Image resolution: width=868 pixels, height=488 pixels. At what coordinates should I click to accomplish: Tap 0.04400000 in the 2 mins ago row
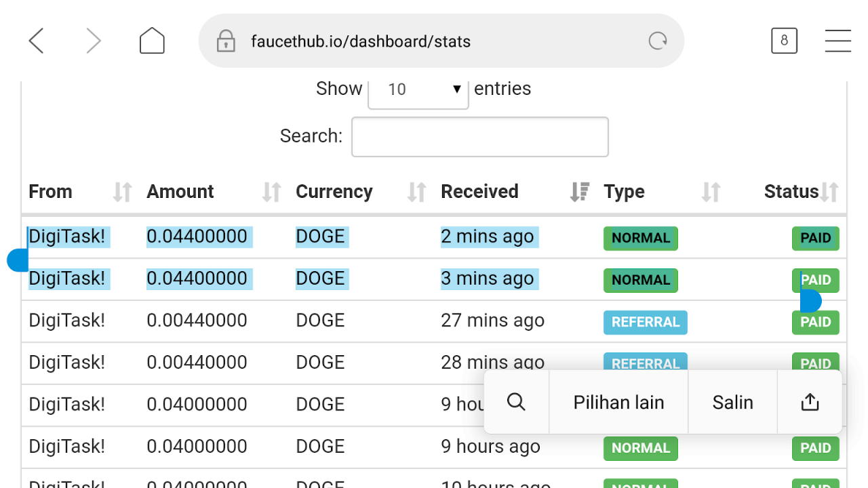(x=197, y=237)
